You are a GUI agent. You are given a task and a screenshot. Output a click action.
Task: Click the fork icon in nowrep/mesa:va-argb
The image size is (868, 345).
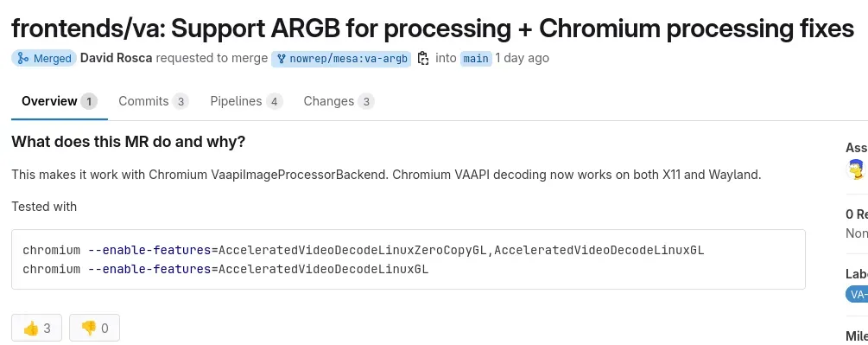(282, 59)
